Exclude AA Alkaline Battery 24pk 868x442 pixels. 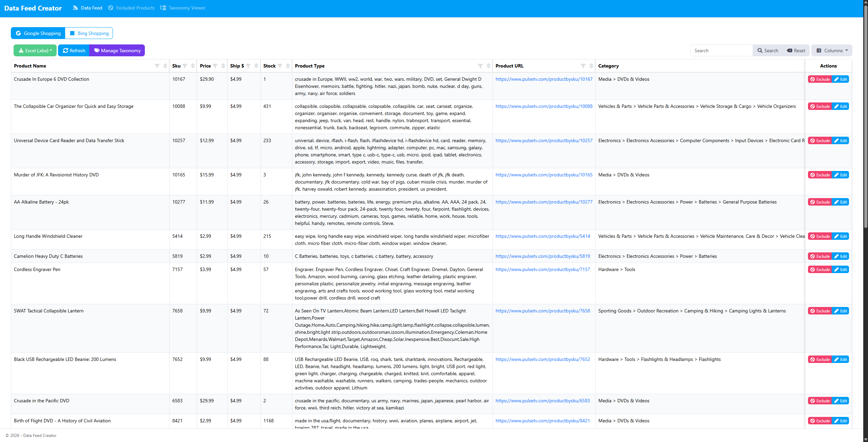(x=820, y=202)
